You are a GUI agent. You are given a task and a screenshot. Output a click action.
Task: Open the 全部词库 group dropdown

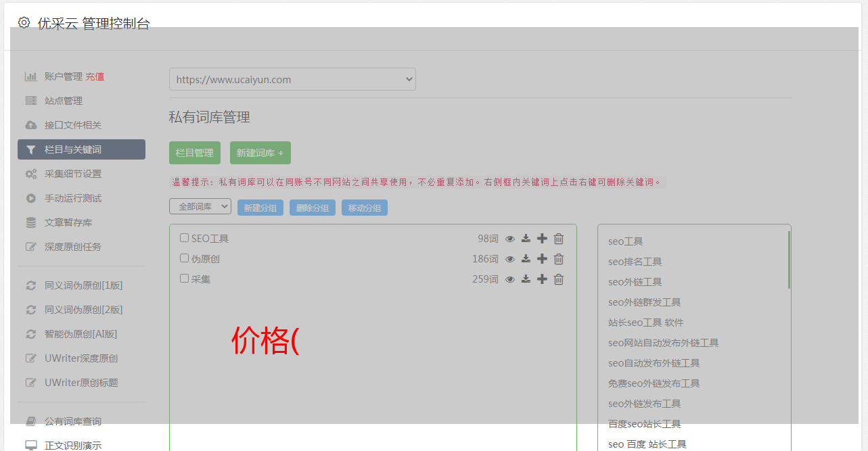pos(200,207)
